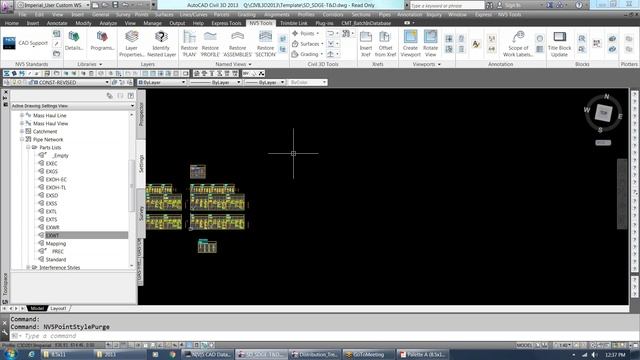Viewport: 640px width, 360px height.
Task: Click Insert Xref tool
Action: coord(366,43)
